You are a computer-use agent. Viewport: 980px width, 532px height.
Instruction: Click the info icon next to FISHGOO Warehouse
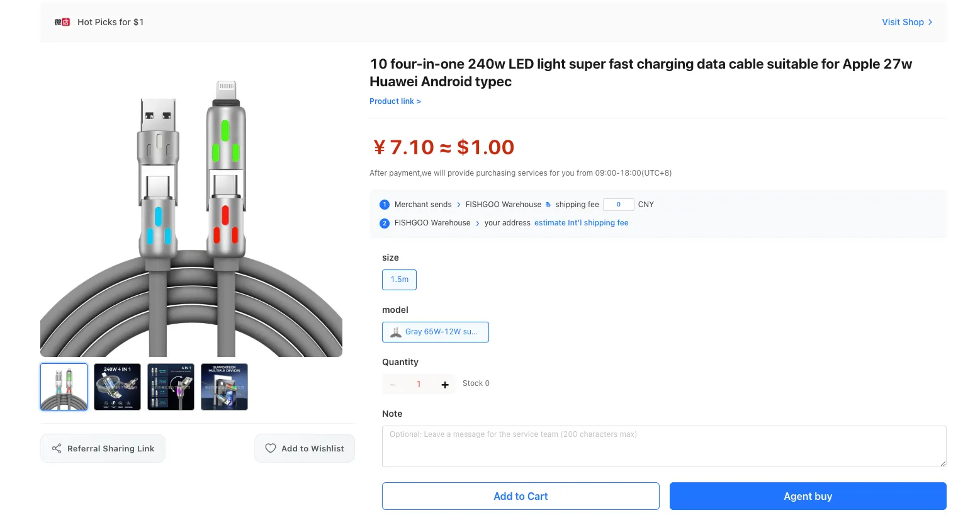click(548, 205)
